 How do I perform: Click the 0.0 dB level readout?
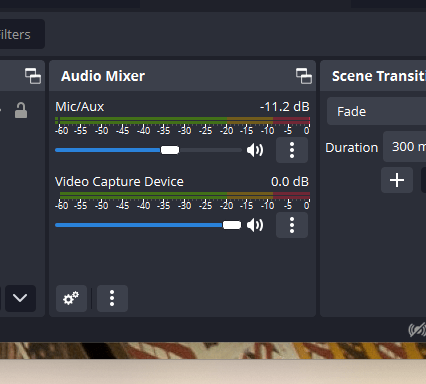290,182
